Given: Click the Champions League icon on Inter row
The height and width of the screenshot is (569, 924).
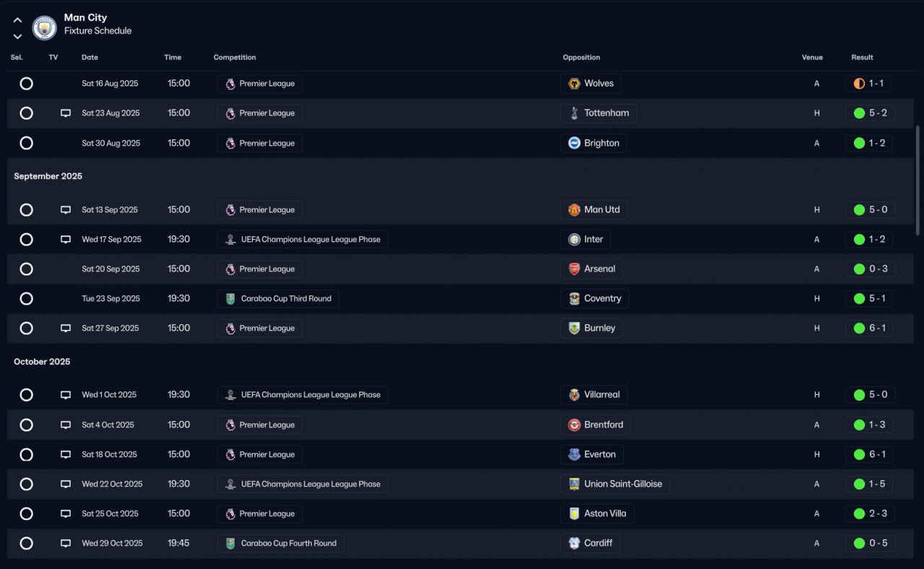Looking at the screenshot, I should click(230, 240).
